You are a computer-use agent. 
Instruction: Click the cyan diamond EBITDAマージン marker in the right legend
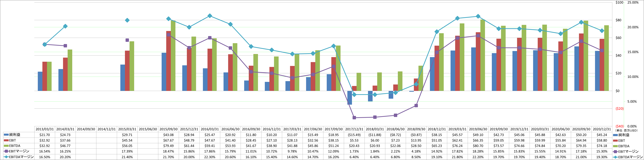(x=616, y=157)
